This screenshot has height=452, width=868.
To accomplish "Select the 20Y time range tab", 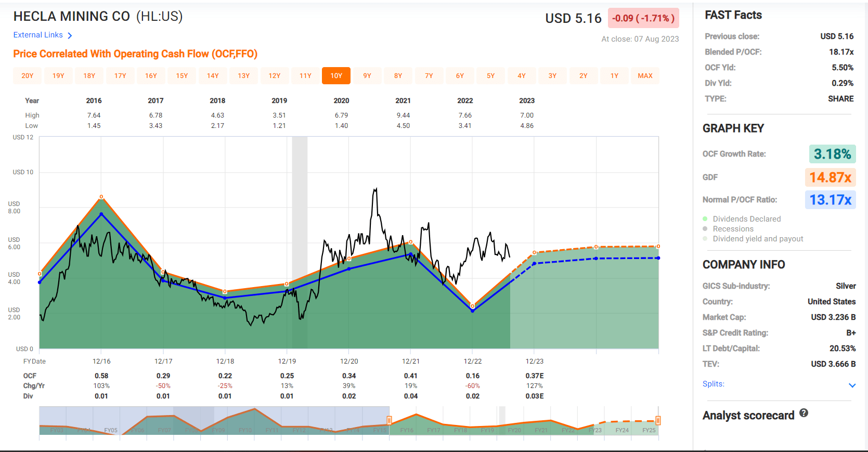I will point(28,76).
